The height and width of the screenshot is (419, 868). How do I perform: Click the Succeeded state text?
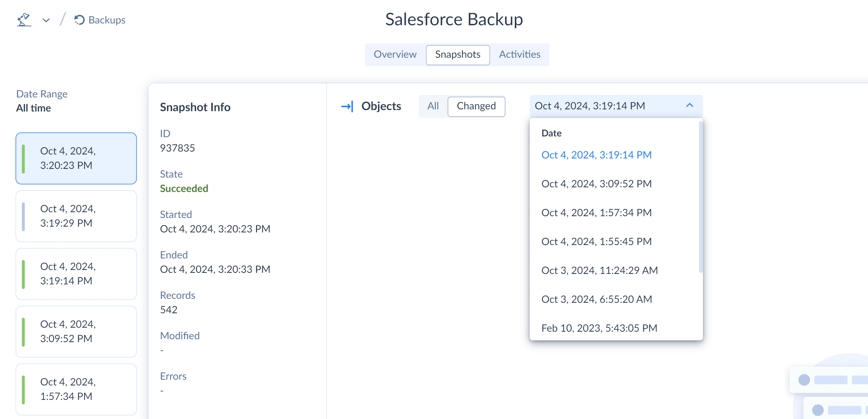184,189
